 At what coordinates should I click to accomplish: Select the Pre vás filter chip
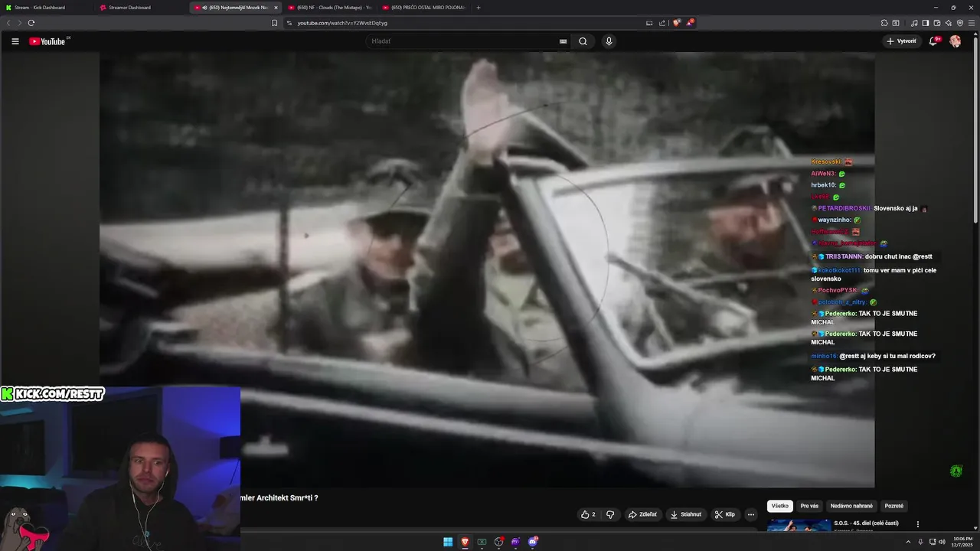pyautogui.click(x=809, y=506)
